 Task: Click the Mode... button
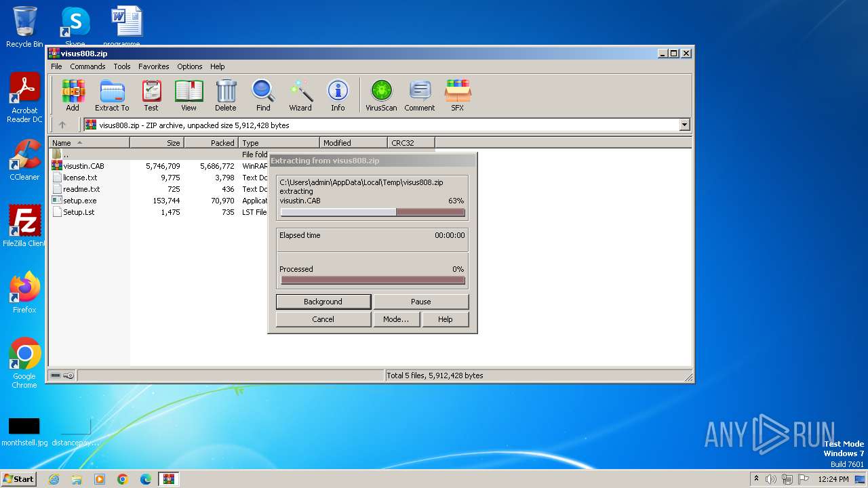(x=396, y=319)
